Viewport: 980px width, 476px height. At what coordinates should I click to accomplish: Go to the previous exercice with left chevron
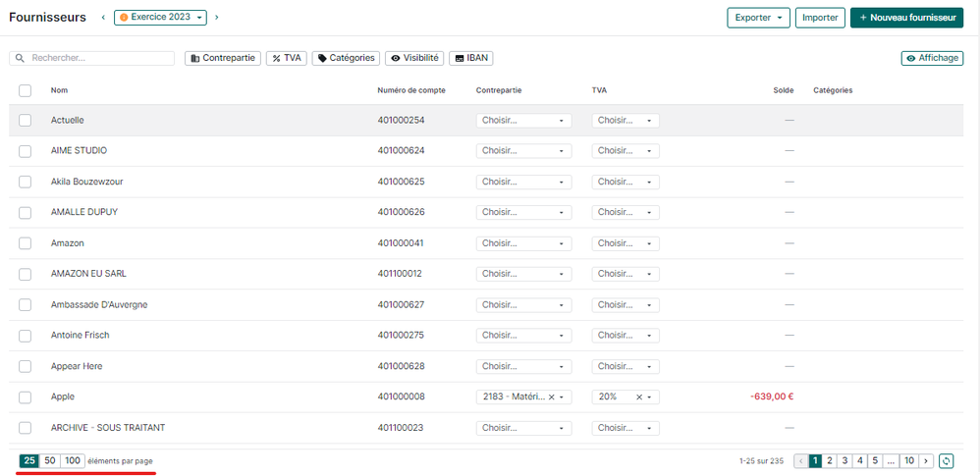click(x=104, y=18)
